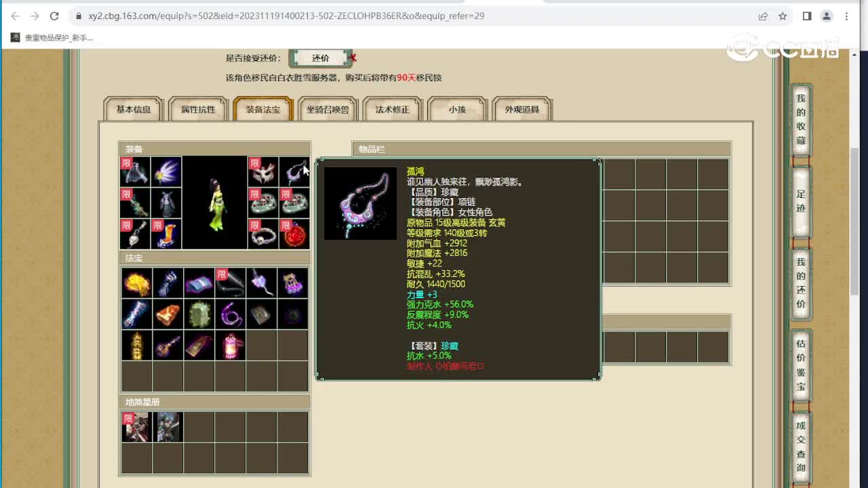
Task: Open the second 地煞星册 warrior card
Action: (168, 427)
